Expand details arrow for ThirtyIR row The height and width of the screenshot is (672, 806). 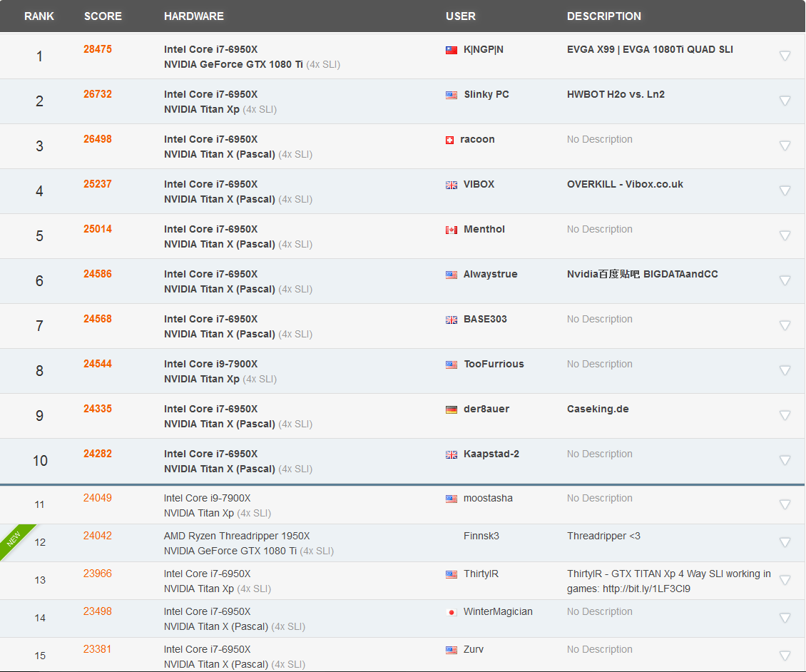point(785,580)
